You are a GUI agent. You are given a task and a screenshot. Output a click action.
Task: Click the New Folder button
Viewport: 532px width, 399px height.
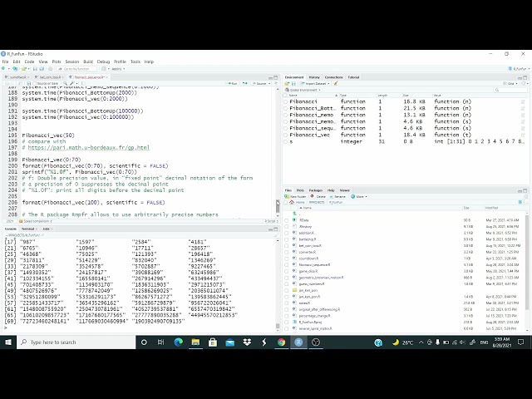click(296, 196)
